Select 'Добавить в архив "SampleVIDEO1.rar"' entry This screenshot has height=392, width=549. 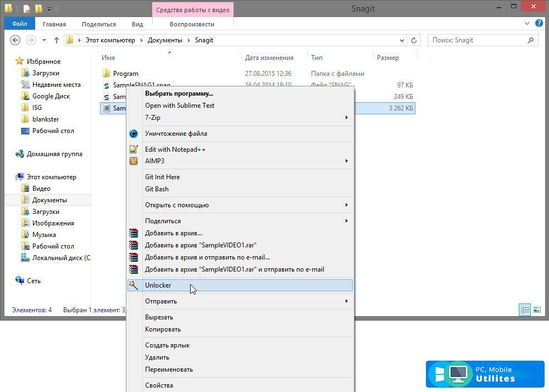[240, 245]
